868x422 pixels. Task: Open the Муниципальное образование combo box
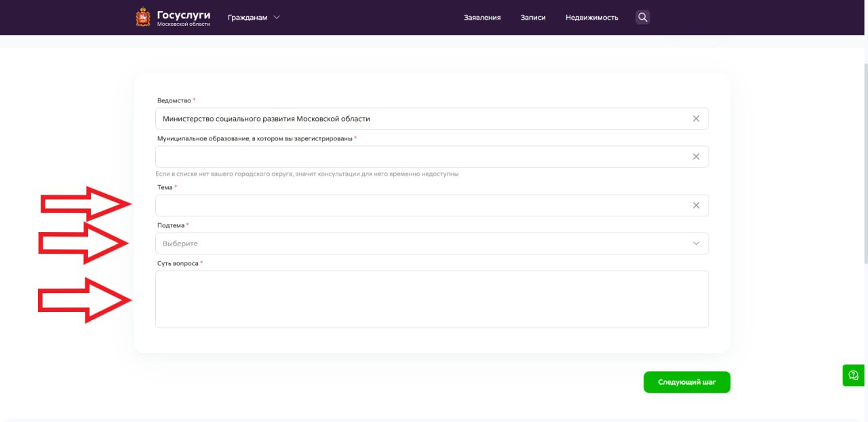point(420,157)
